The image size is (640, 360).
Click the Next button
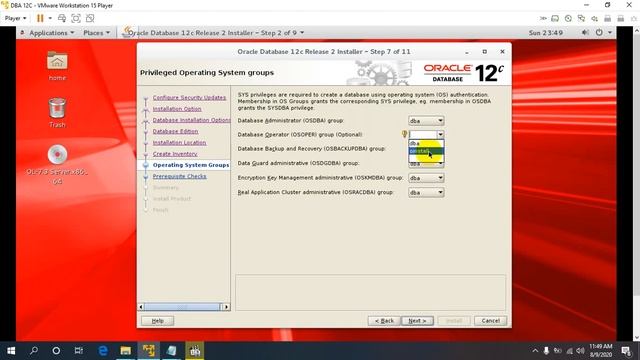(417, 321)
